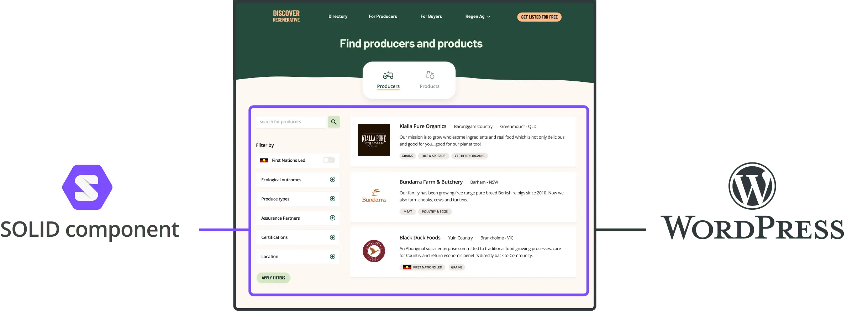
Task: Click Yuin Country text
Action: pyautogui.click(x=460, y=238)
